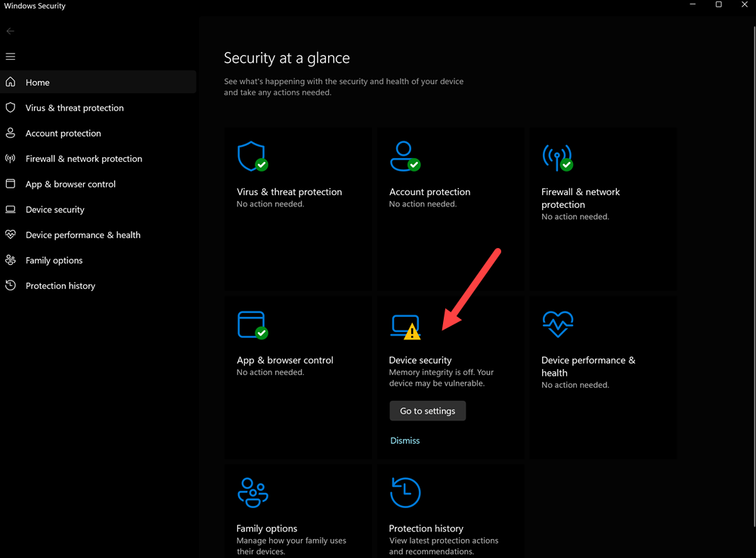This screenshot has width=756, height=558.
Task: Click the Device security laptop warning icon
Action: pyautogui.click(x=404, y=326)
